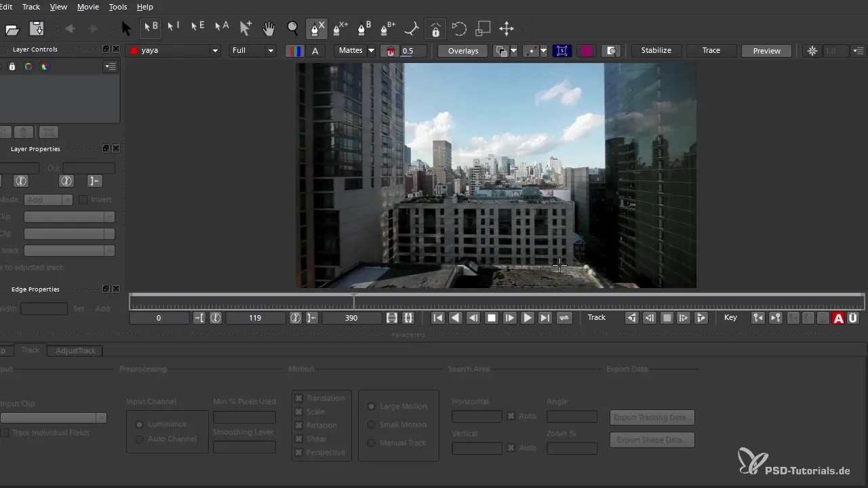868x488 pixels.
Task: Click the out-point field showing 390
Action: coord(351,318)
